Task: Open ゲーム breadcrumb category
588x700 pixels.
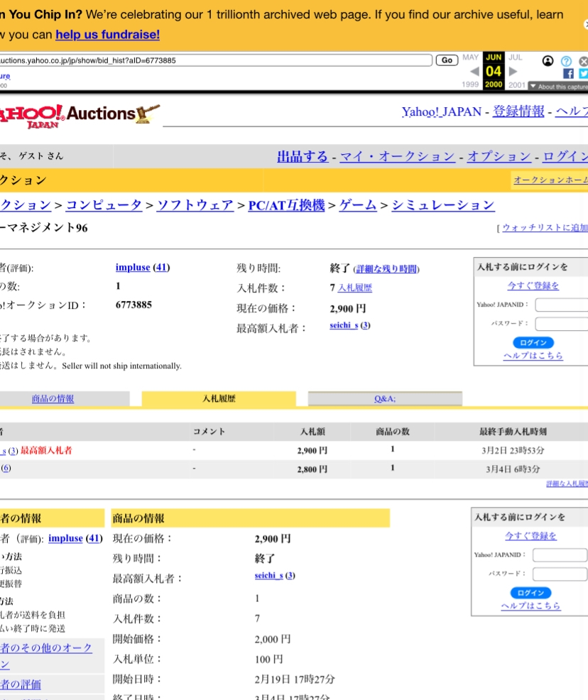Action: (x=358, y=205)
